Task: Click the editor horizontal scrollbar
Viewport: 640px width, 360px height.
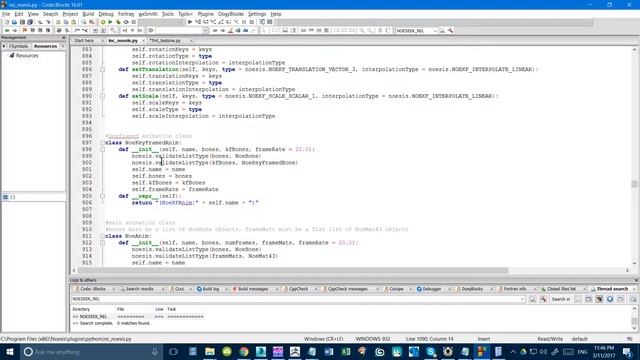Action: (351, 271)
